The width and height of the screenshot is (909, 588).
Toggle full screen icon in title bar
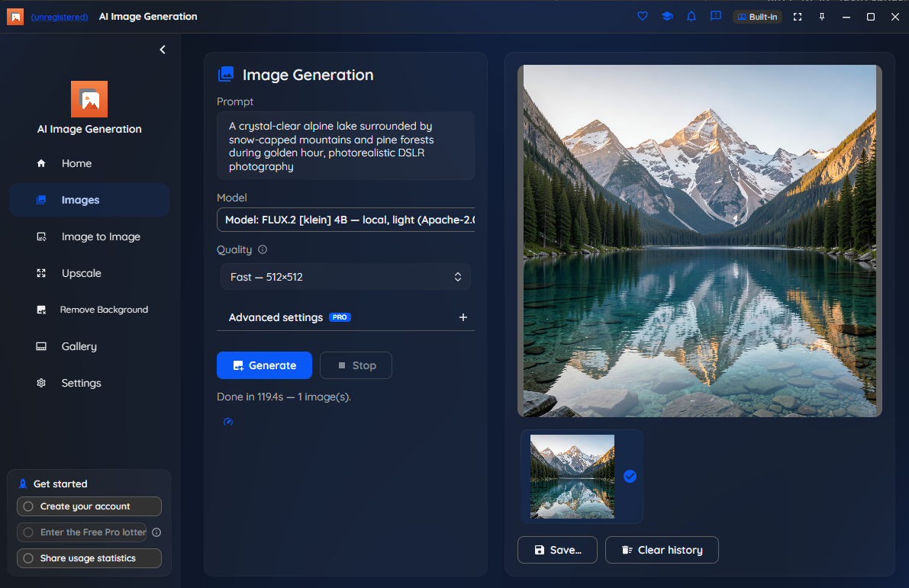pos(798,17)
